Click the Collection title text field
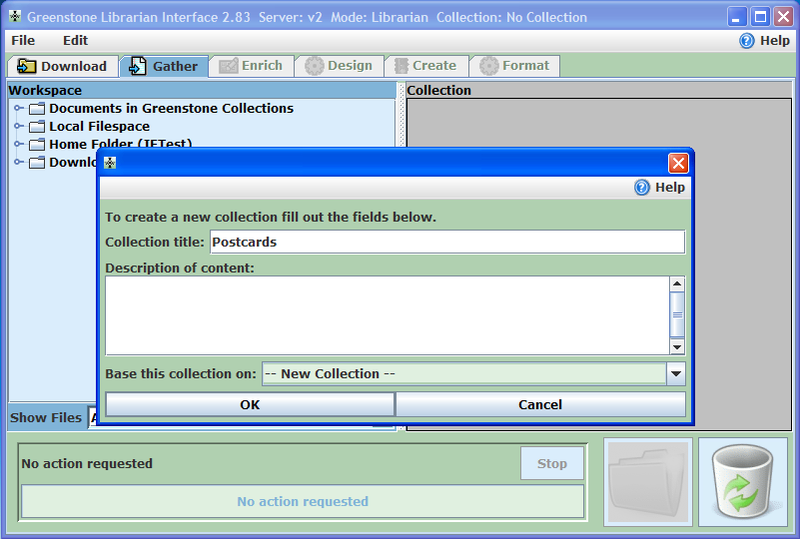This screenshot has width=800, height=539. (x=446, y=242)
